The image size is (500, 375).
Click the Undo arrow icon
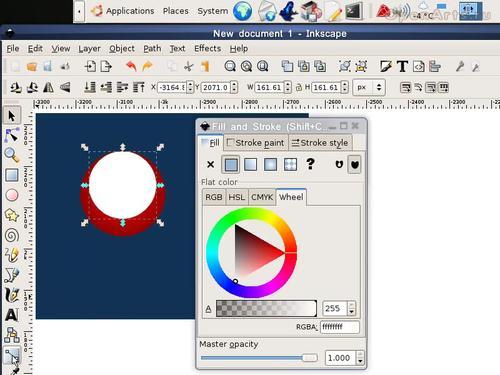pos(131,66)
